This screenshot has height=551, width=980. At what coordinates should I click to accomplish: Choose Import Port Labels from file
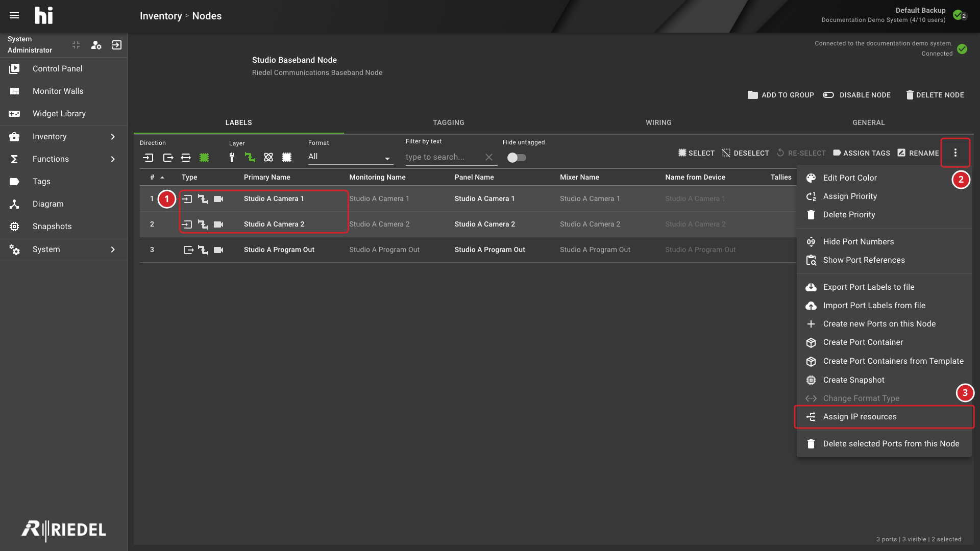[x=884, y=306]
